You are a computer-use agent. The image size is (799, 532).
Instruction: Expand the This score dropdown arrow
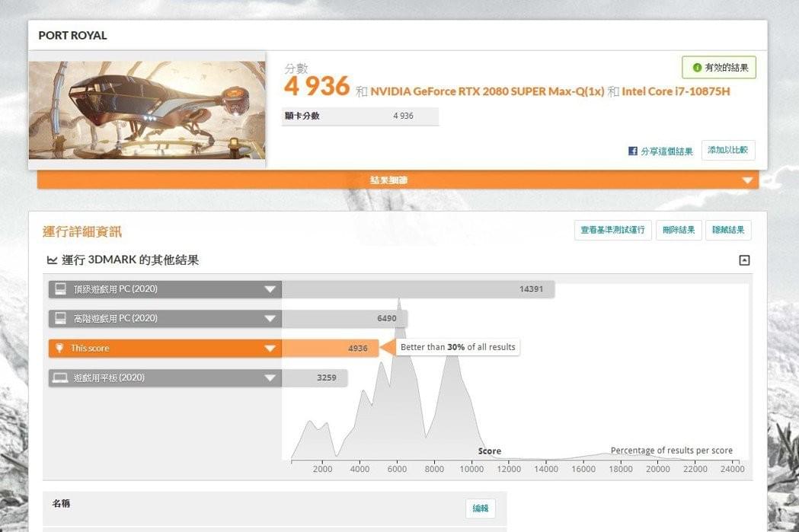point(270,349)
